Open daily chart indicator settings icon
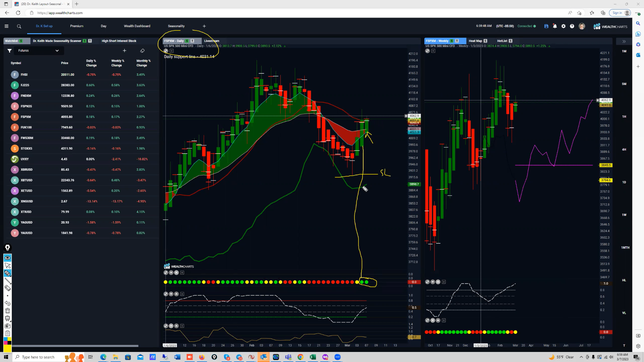 tap(166, 51)
